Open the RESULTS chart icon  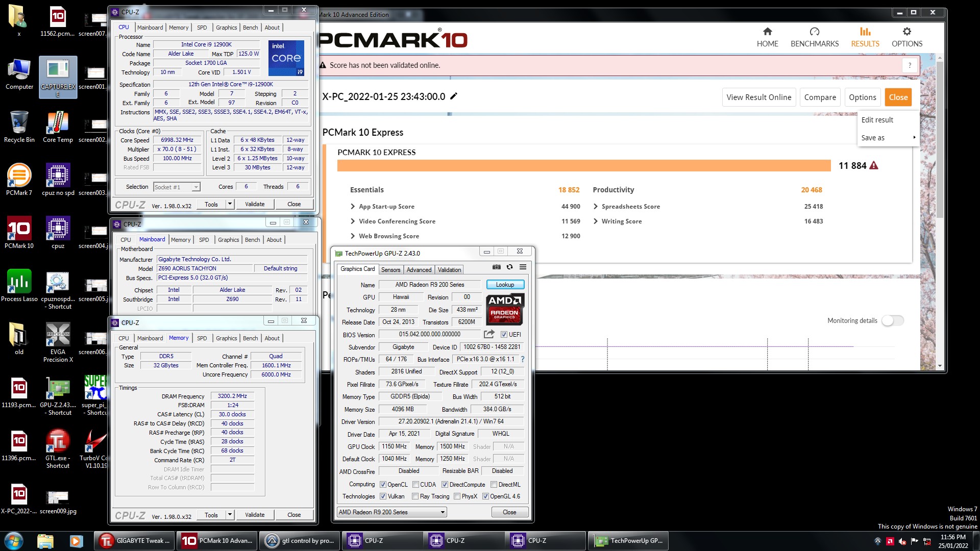pos(865,32)
